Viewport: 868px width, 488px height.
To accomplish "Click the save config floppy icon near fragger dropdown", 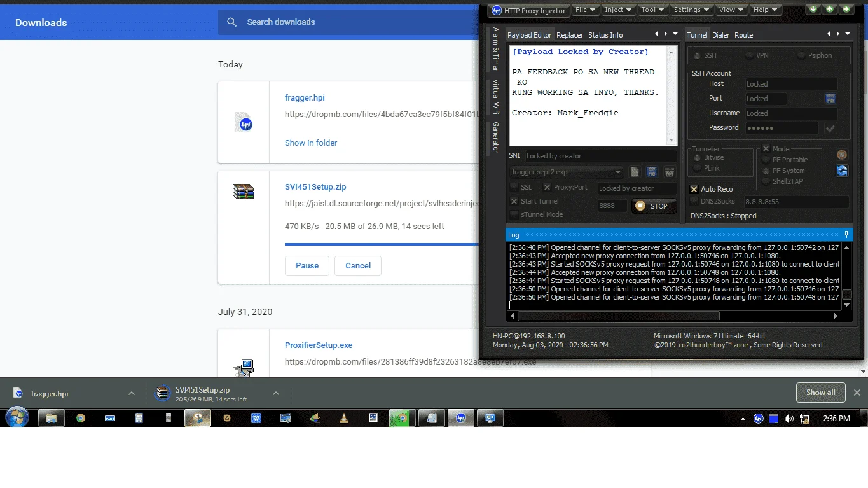I will (x=652, y=172).
